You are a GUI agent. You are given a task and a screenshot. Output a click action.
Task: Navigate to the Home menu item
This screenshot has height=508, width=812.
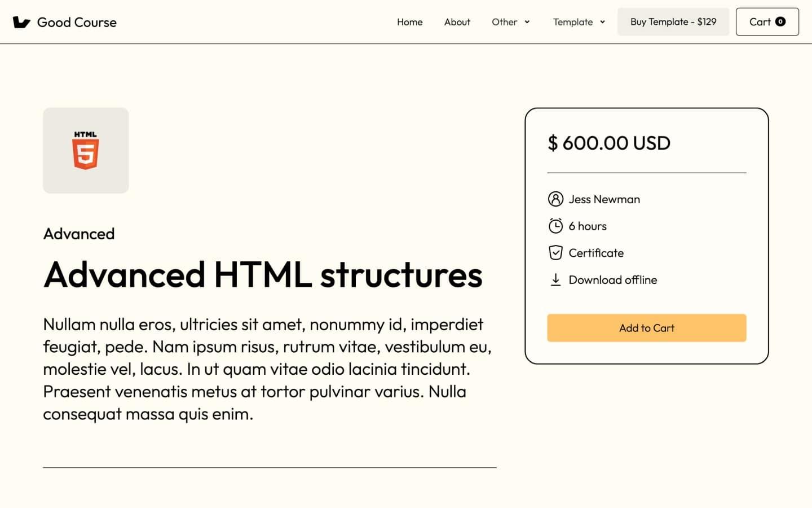(409, 22)
